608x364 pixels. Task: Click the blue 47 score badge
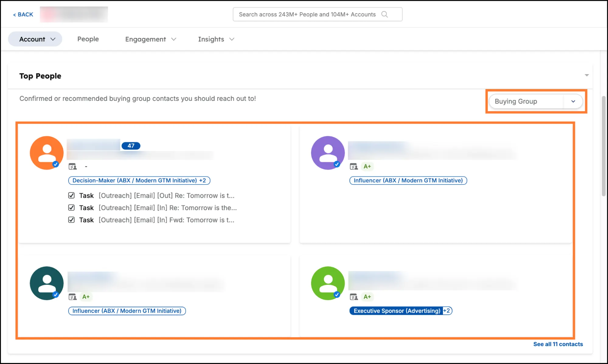click(131, 146)
